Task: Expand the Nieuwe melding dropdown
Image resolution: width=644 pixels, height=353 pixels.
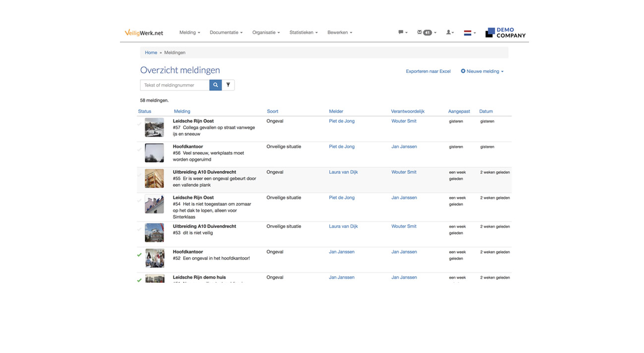Action: (482, 71)
